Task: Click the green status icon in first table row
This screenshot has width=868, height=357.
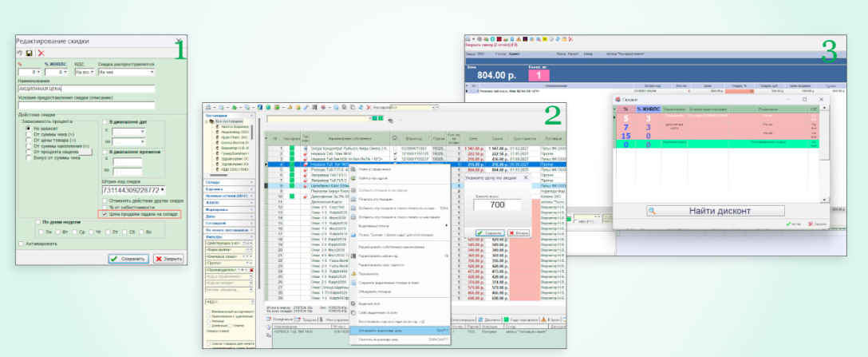Action: [x=292, y=149]
